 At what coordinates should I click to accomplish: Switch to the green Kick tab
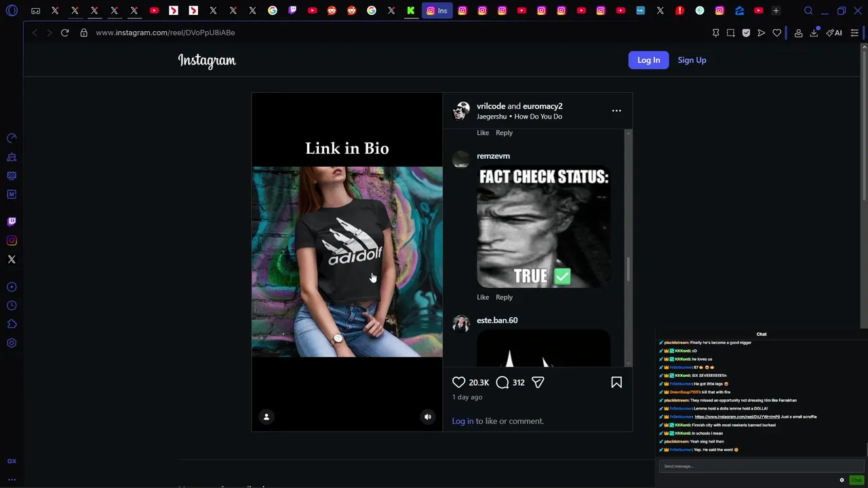tap(411, 11)
